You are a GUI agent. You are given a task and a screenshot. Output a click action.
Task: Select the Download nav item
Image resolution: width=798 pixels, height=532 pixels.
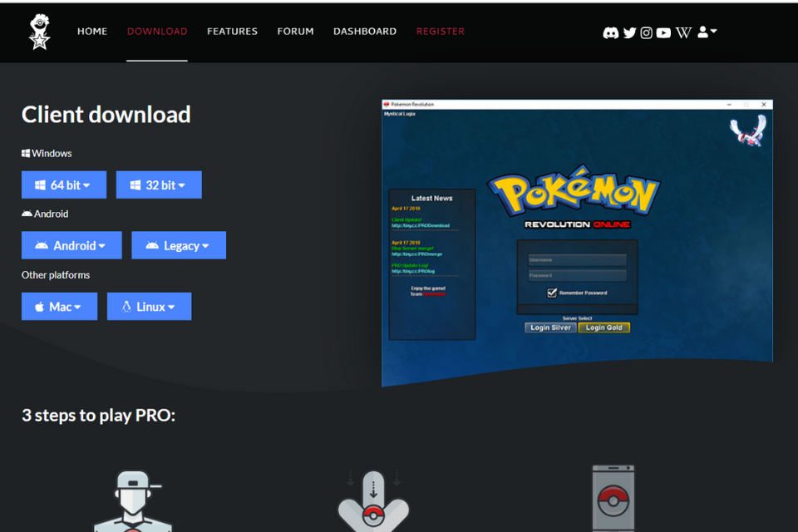coord(157,32)
